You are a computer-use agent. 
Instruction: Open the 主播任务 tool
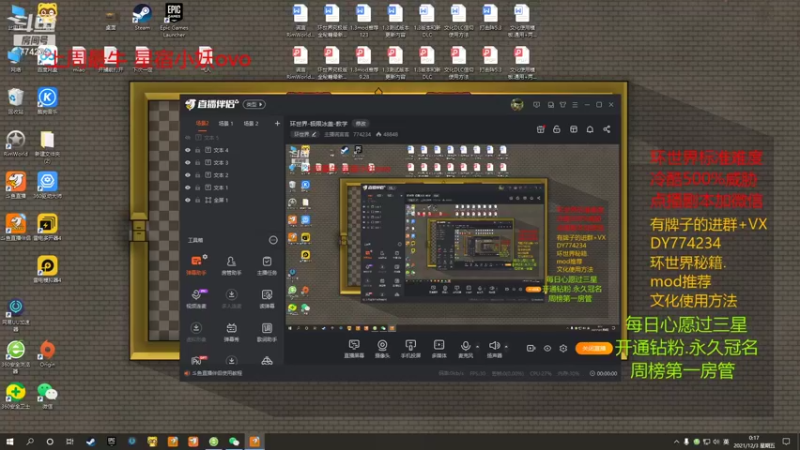pyautogui.click(x=266, y=265)
